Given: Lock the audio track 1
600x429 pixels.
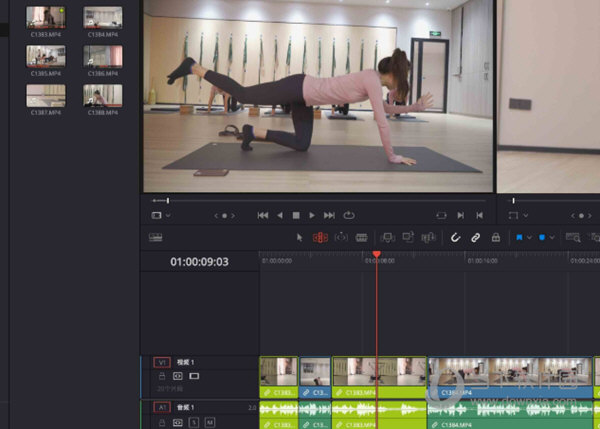Looking at the screenshot, I should click(x=162, y=422).
